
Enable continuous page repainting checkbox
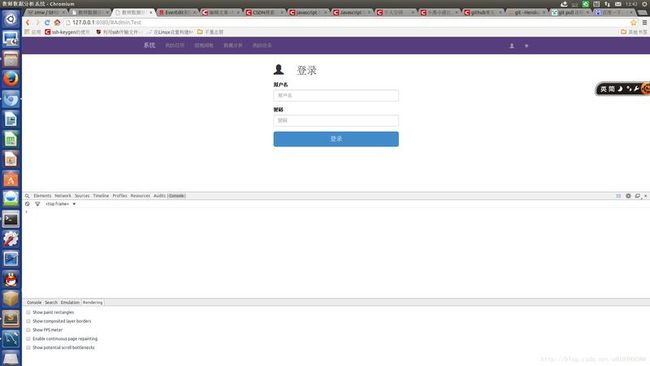[x=28, y=339]
